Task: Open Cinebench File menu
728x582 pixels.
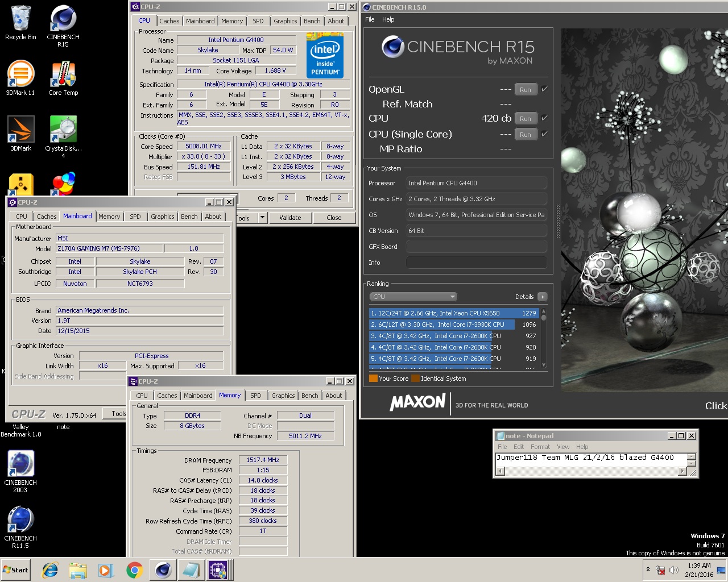Action: [x=370, y=19]
